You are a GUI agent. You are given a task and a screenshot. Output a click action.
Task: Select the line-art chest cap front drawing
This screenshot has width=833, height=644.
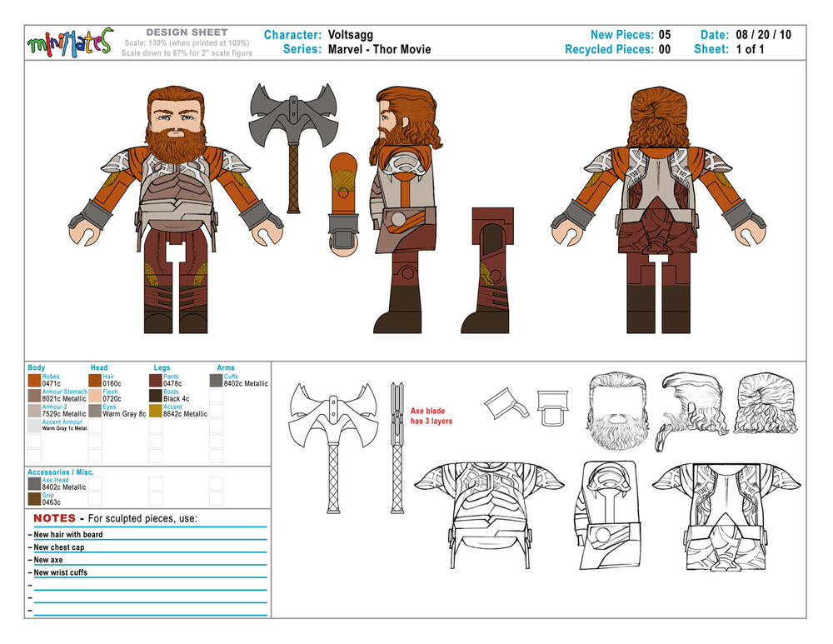[x=489, y=516]
